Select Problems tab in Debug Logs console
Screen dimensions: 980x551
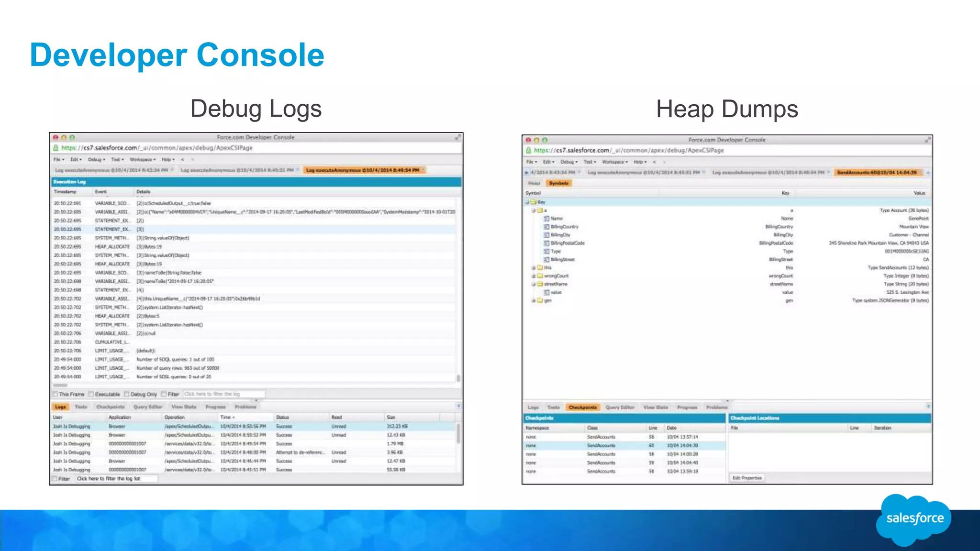[x=245, y=407]
